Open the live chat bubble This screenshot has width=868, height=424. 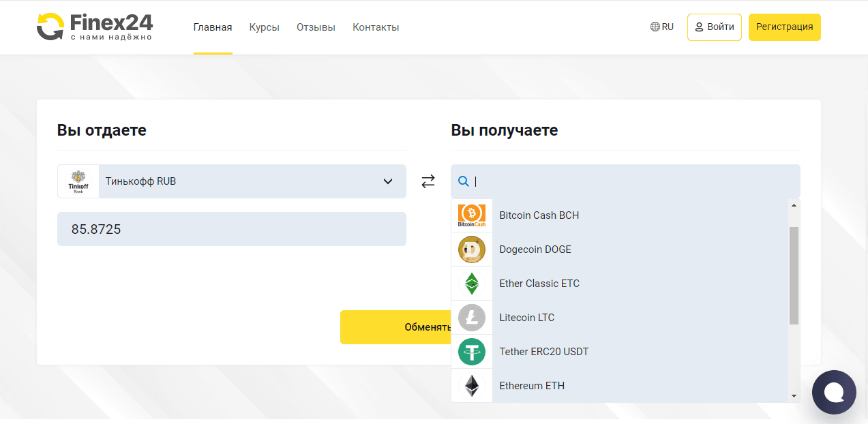click(x=834, y=392)
